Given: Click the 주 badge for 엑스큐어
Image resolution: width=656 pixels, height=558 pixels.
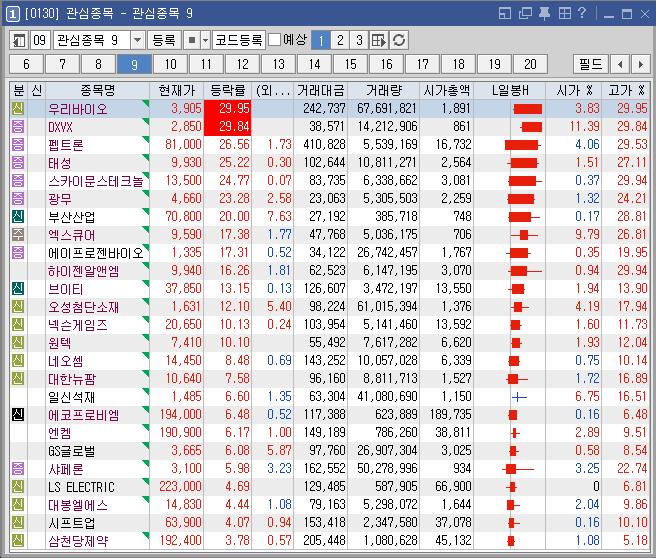Looking at the screenshot, I should [18, 234].
